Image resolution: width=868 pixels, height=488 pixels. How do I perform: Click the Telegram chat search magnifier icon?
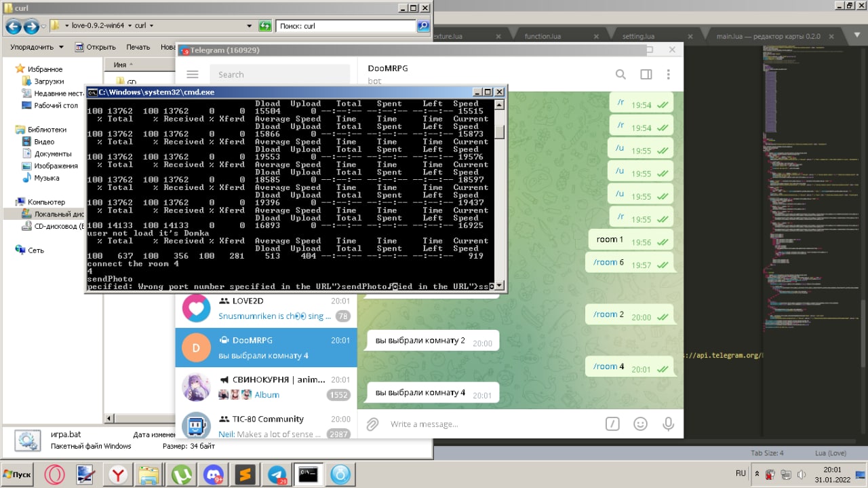coord(620,75)
